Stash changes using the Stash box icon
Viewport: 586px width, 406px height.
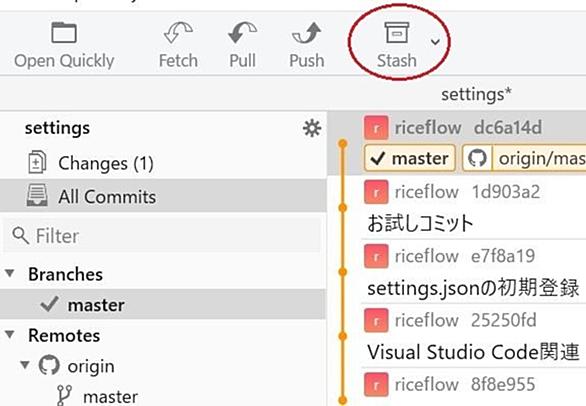pos(397,33)
